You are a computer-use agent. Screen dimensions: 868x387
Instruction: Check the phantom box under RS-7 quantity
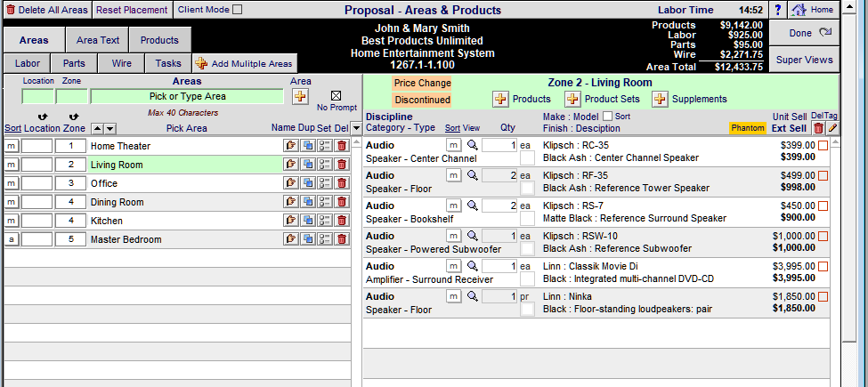point(528,218)
